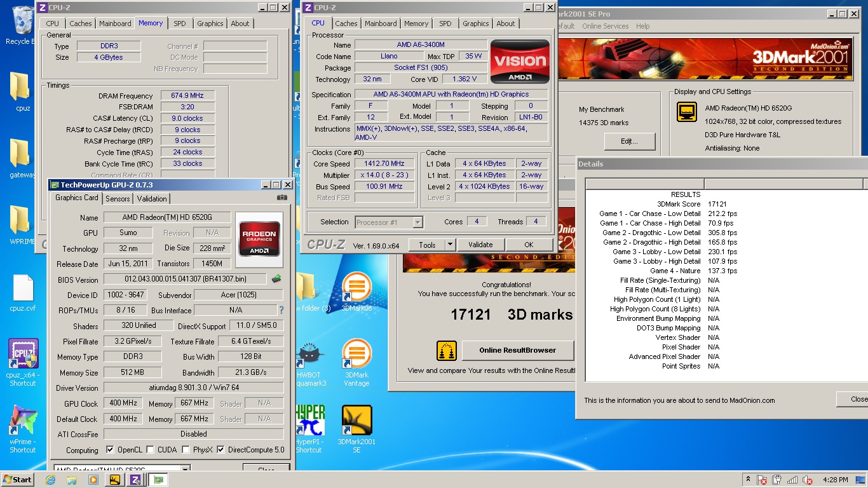Click the muted volume tray icon
Viewport: 868px width, 488px height.
click(808, 480)
